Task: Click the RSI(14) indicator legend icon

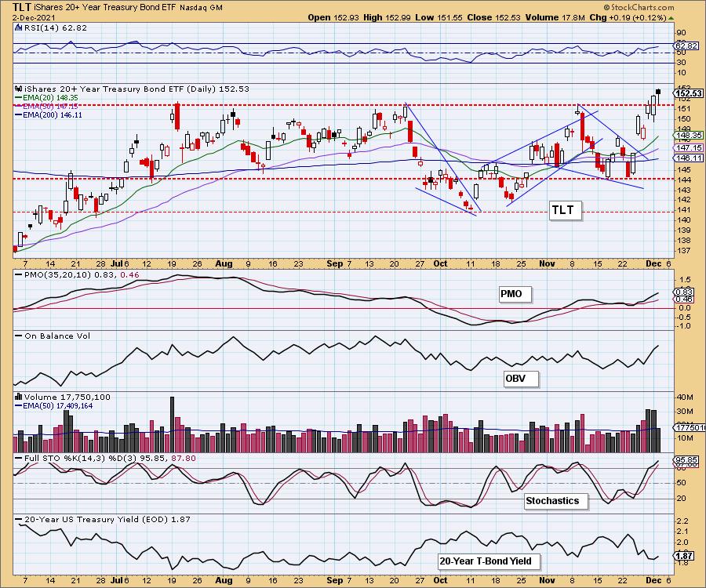Action: point(18,27)
